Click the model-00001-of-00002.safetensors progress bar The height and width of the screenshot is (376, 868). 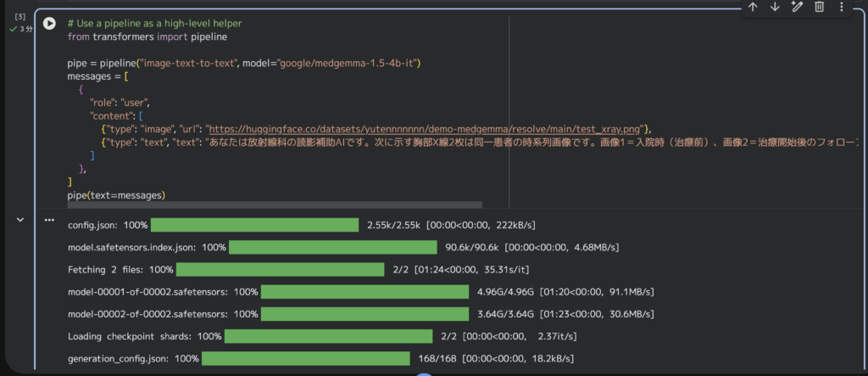point(364,292)
